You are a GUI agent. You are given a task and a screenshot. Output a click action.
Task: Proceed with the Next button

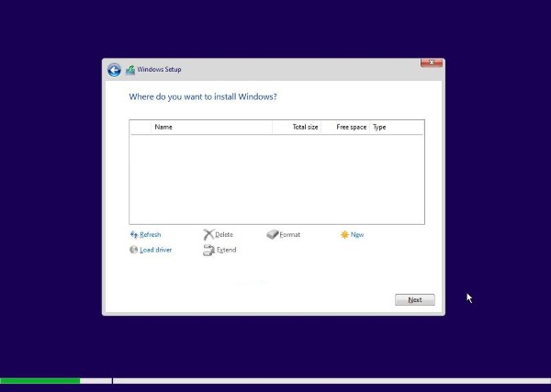(415, 299)
